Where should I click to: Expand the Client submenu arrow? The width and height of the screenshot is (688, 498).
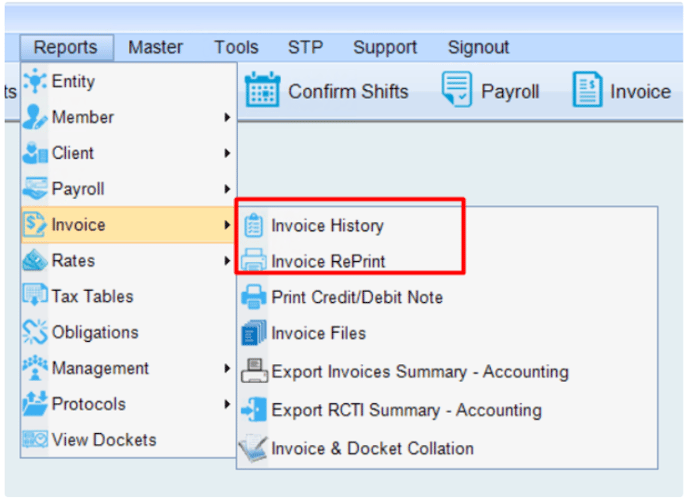pyautogui.click(x=227, y=153)
